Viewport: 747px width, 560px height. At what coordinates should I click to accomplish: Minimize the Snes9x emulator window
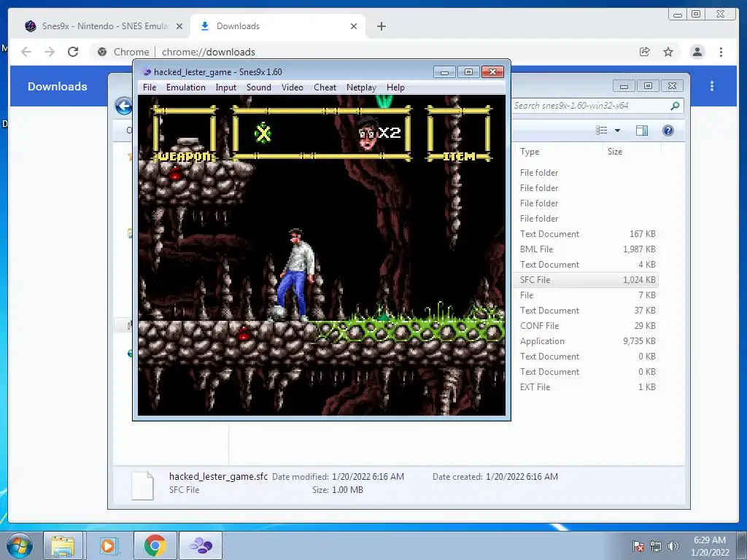[444, 72]
